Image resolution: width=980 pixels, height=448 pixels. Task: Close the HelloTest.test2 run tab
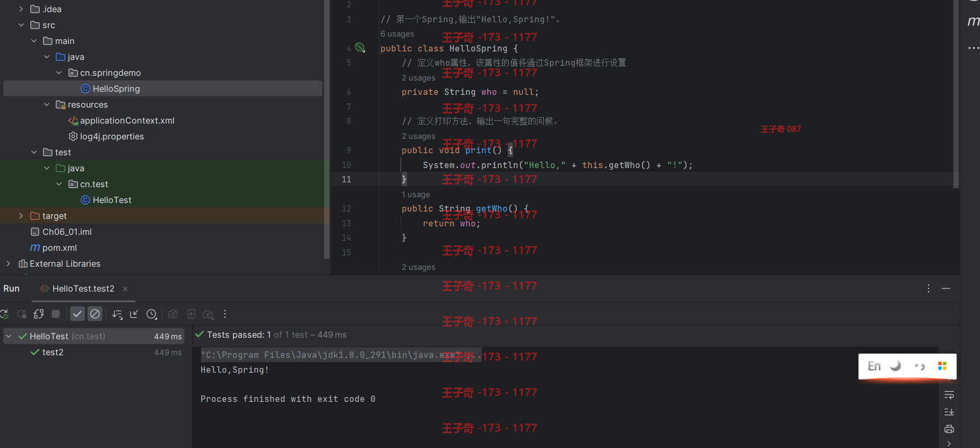coord(125,289)
